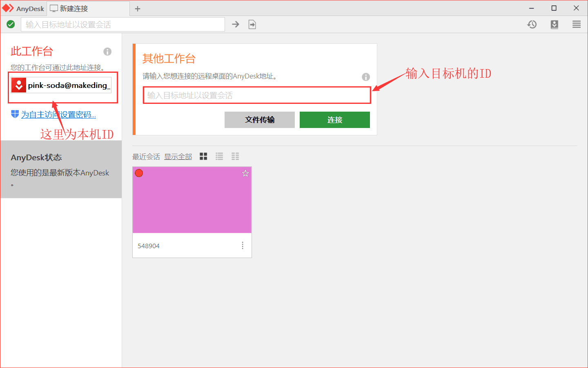Click the info icon in 其他工作台 panel

(x=365, y=77)
